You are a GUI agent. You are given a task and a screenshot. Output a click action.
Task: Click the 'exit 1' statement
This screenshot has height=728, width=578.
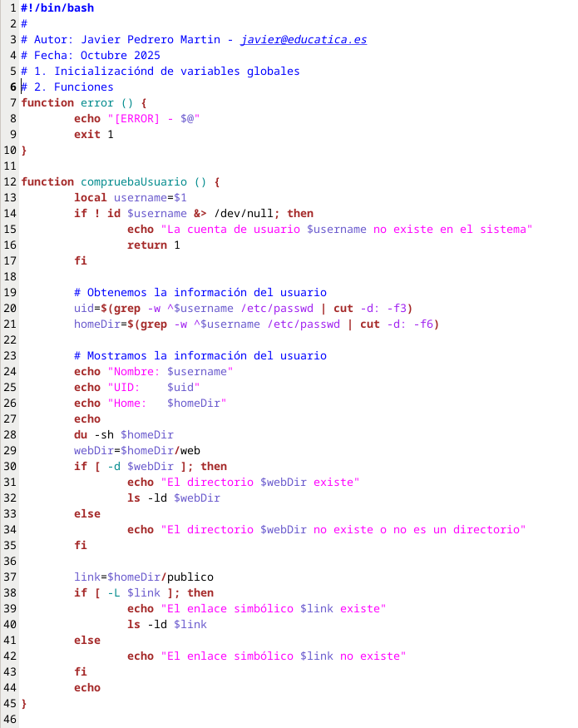pyautogui.click(x=93, y=134)
